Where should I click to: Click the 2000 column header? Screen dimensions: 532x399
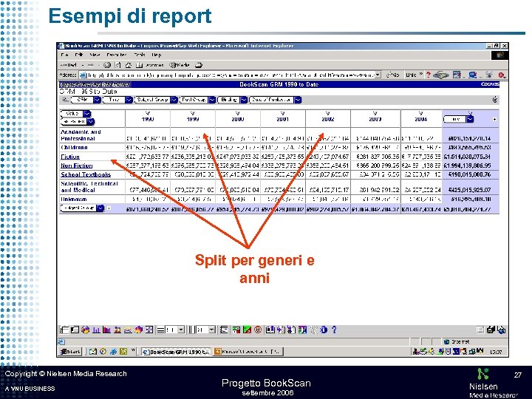coord(237,119)
